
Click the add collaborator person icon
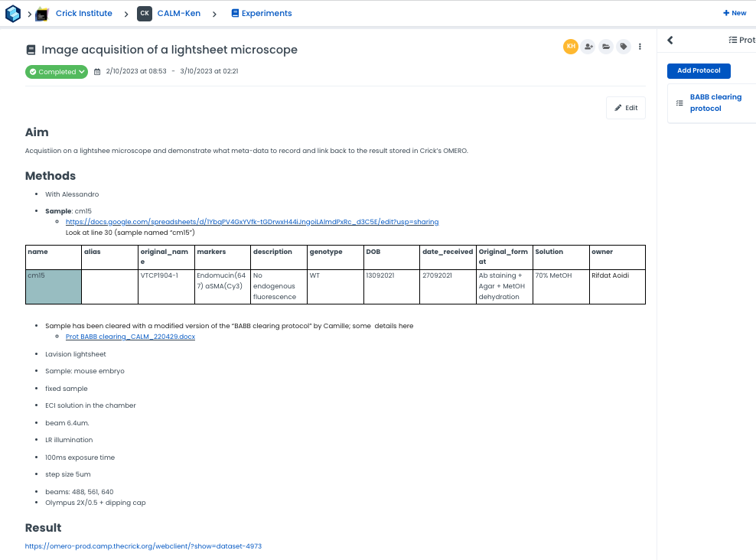588,47
